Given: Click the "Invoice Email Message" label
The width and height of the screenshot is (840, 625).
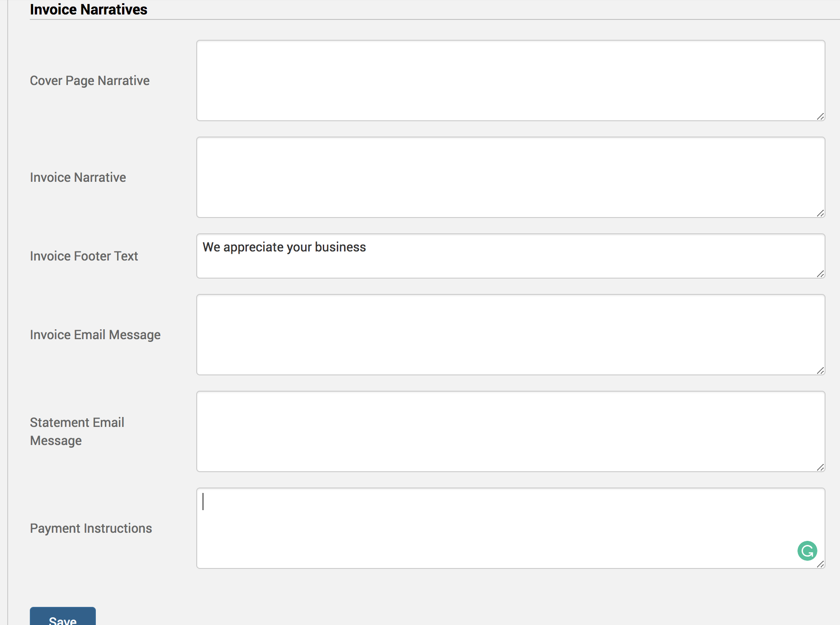Looking at the screenshot, I should click(95, 335).
